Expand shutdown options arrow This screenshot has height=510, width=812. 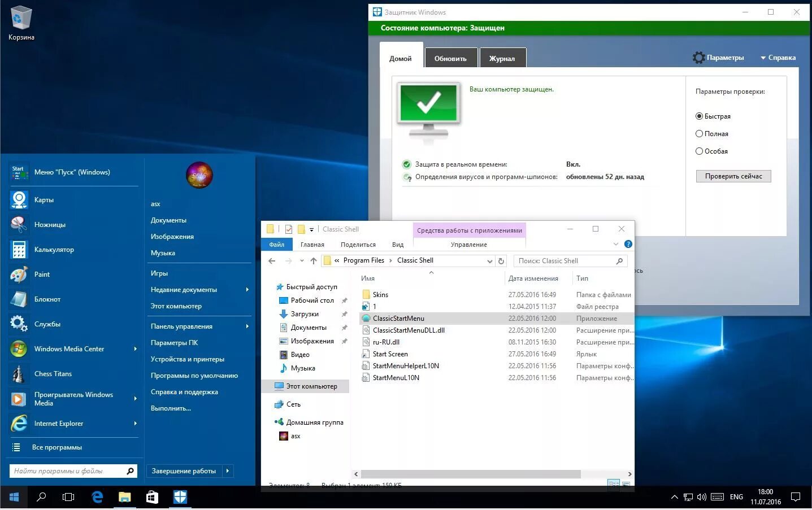click(228, 471)
